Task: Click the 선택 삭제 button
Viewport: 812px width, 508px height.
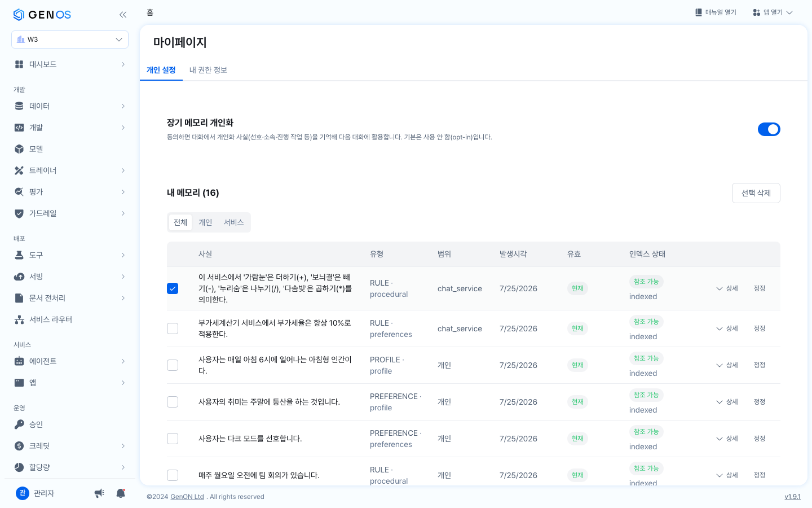Action: coord(756,193)
